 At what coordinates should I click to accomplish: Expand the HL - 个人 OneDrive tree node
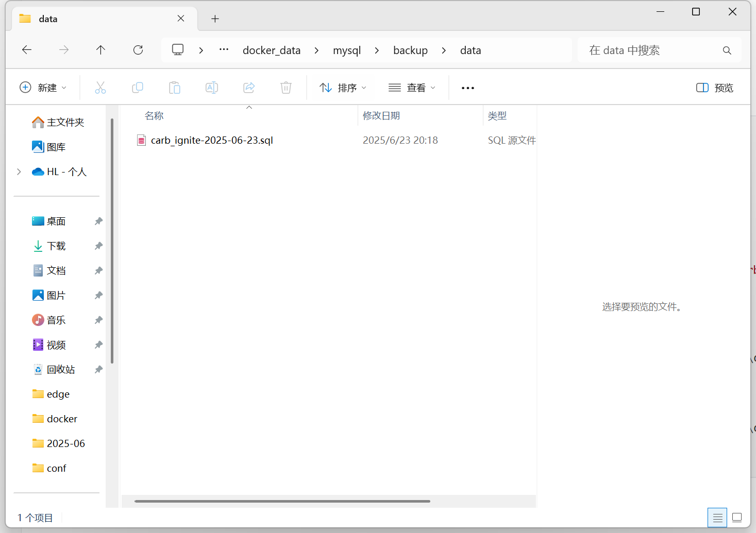19,172
